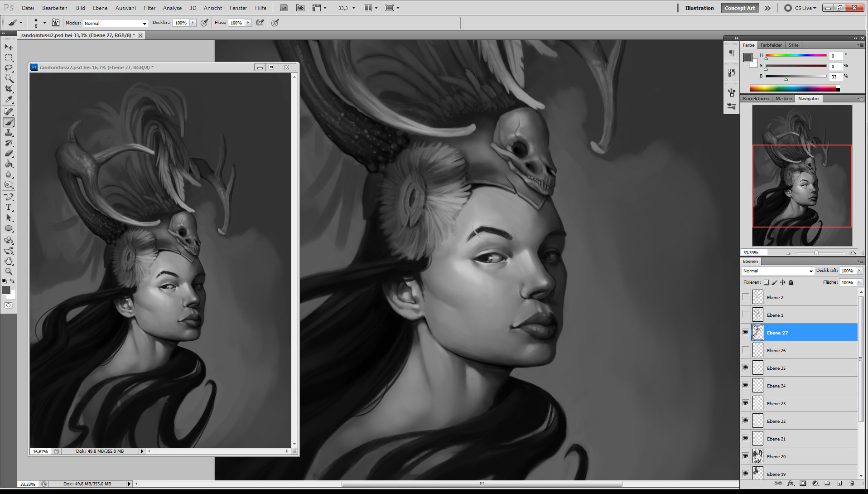Select the Pen tool

(9, 197)
